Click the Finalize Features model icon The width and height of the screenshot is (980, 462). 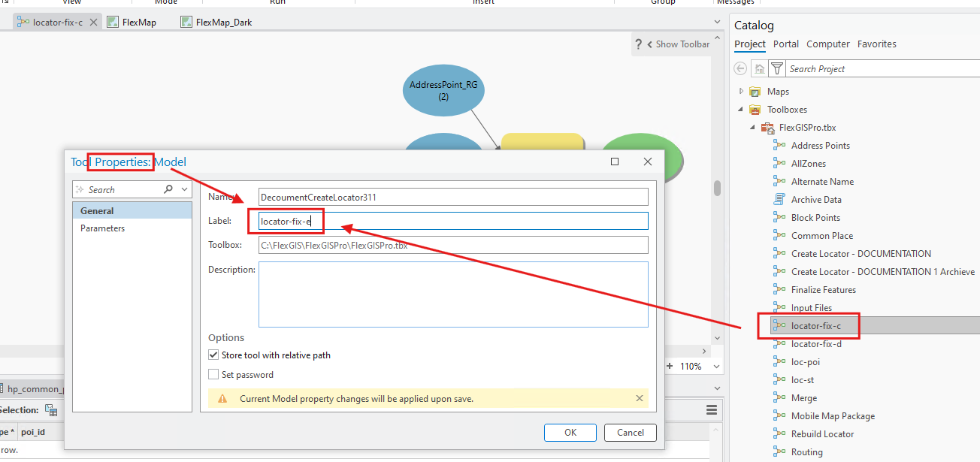click(779, 289)
